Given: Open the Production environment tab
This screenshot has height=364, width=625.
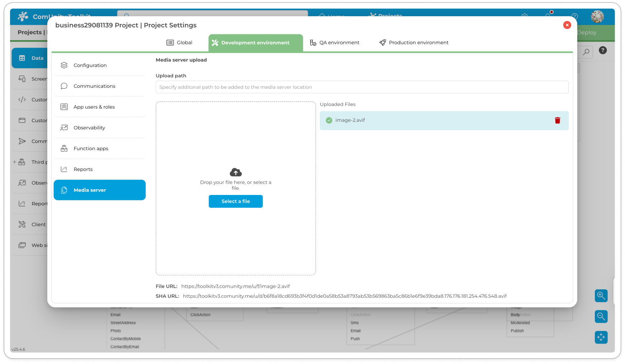Looking at the screenshot, I should tap(414, 43).
